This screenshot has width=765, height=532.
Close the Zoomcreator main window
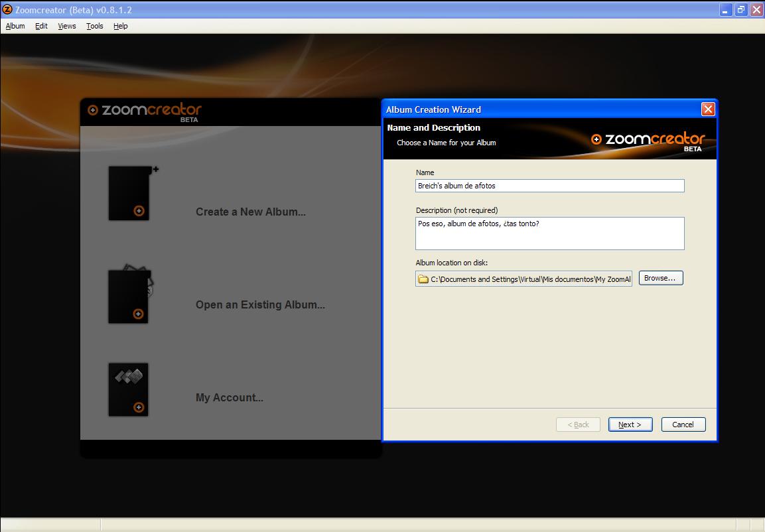[756, 9]
